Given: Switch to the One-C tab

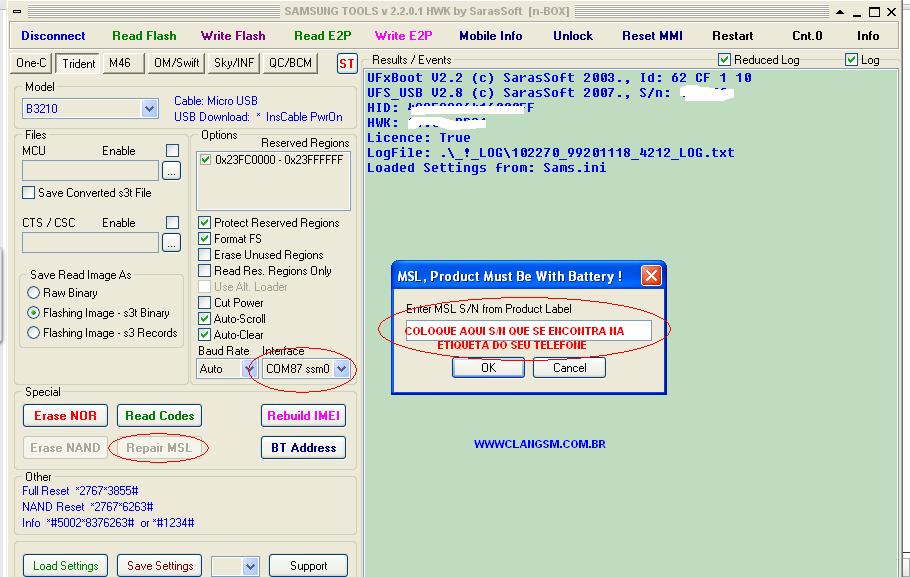Looking at the screenshot, I should point(31,63).
